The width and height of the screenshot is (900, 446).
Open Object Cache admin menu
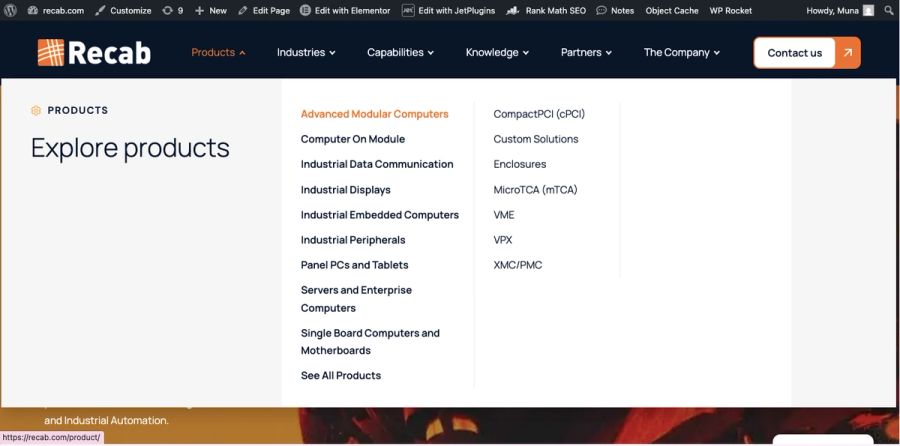tap(672, 10)
